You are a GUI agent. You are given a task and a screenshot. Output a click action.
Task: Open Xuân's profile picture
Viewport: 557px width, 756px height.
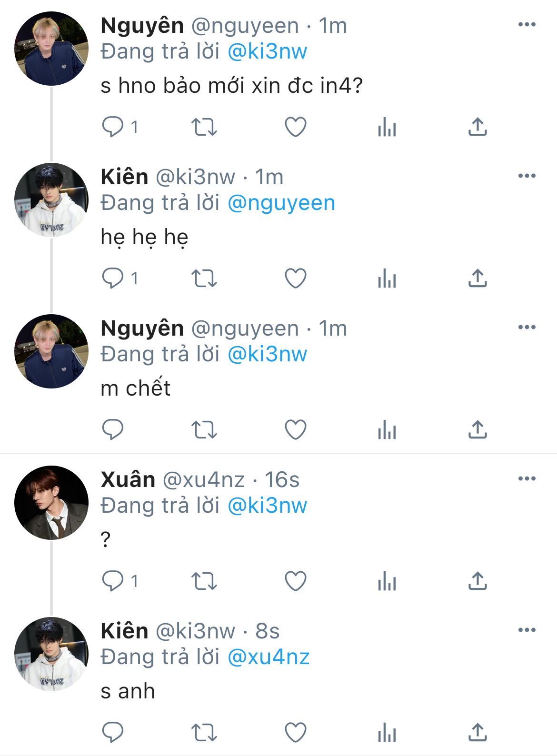(x=51, y=503)
